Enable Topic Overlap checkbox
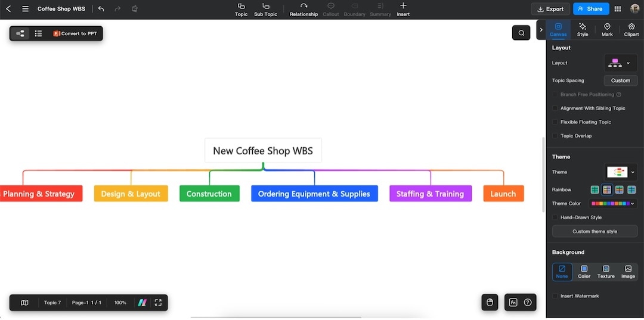 point(555,136)
